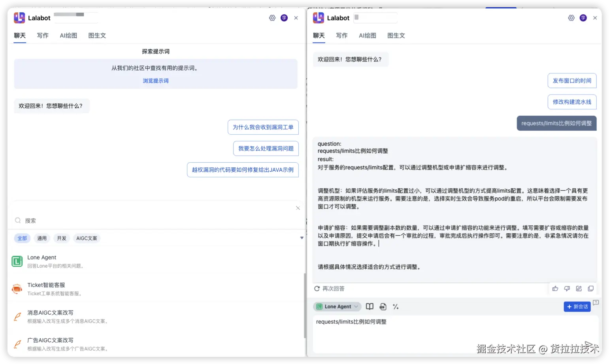
Task: Switch to 图生文 tab in left window
Action: click(x=97, y=36)
